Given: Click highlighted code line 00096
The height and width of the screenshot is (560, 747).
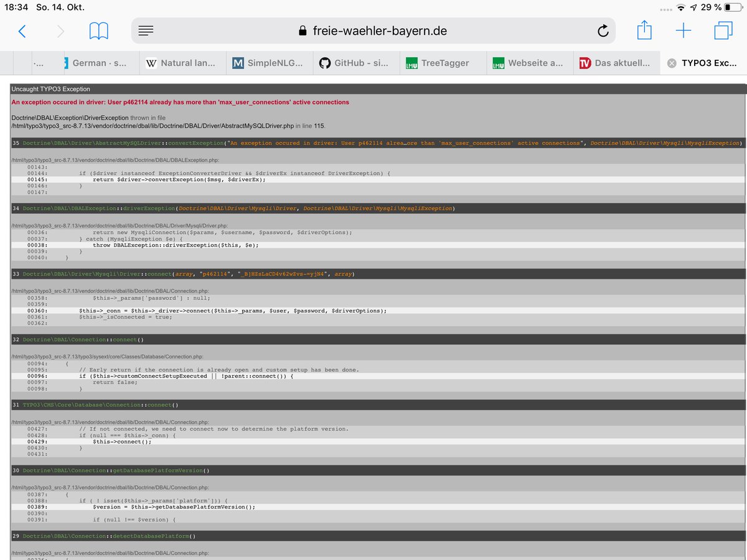Looking at the screenshot, I should pyautogui.click(x=378, y=376).
